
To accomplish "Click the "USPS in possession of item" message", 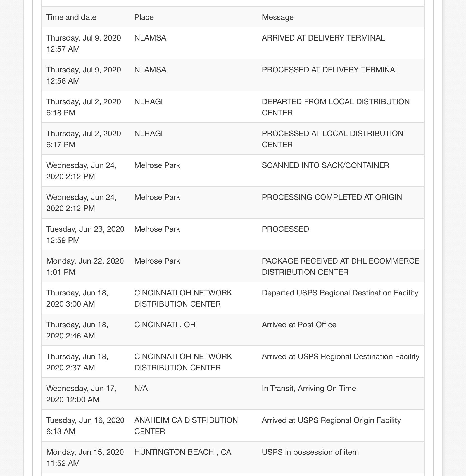I will (310, 452).
